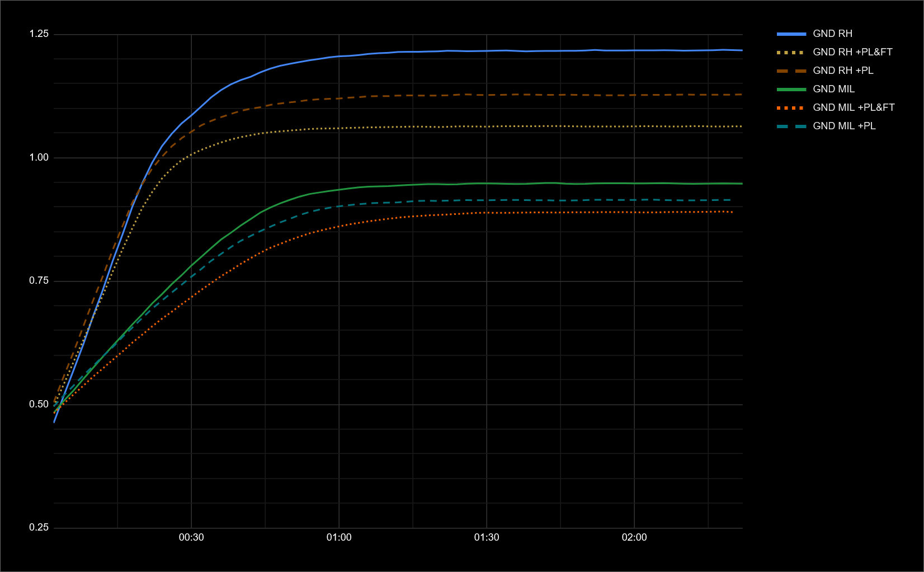Click the GND RH legend label
The image size is (924, 572).
pyautogui.click(x=832, y=34)
